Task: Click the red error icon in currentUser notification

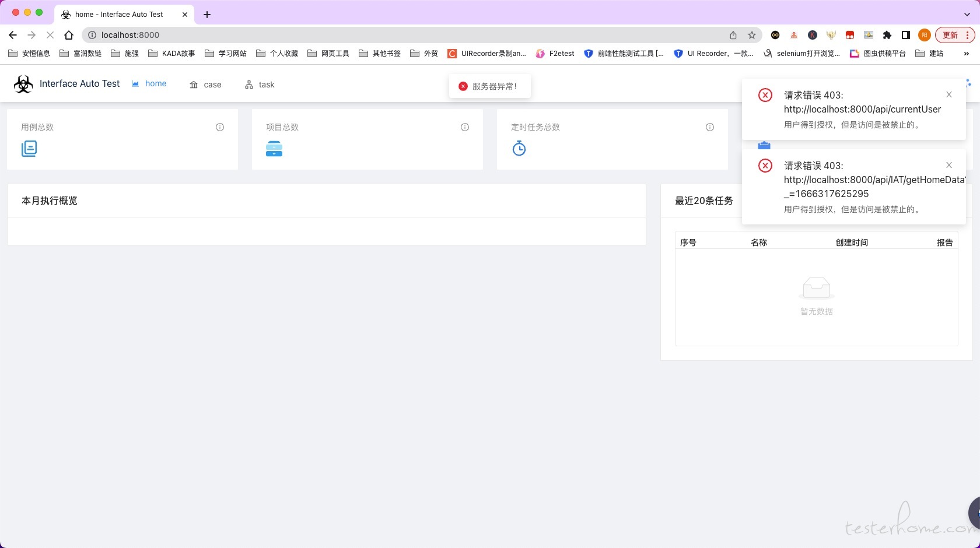Action: coord(765,95)
